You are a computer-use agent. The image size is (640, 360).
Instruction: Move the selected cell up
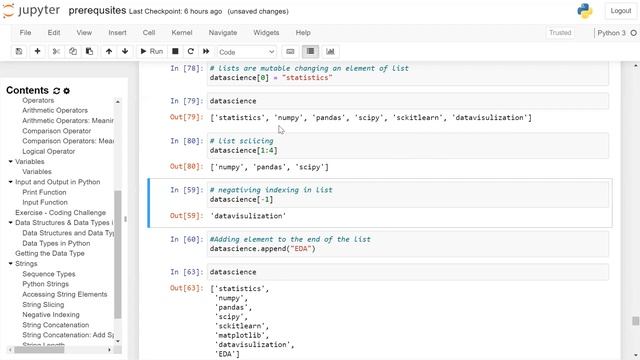[x=109, y=51]
